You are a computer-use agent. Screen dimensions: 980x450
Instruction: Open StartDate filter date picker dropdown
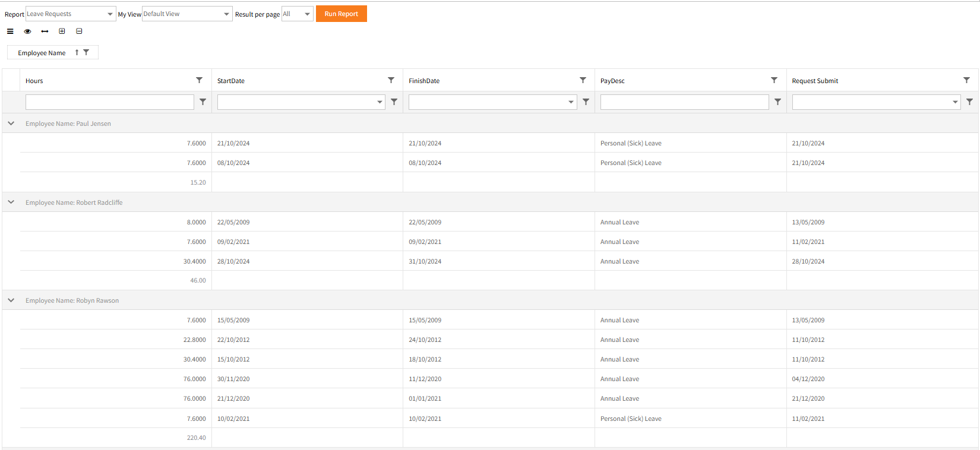[380, 102]
